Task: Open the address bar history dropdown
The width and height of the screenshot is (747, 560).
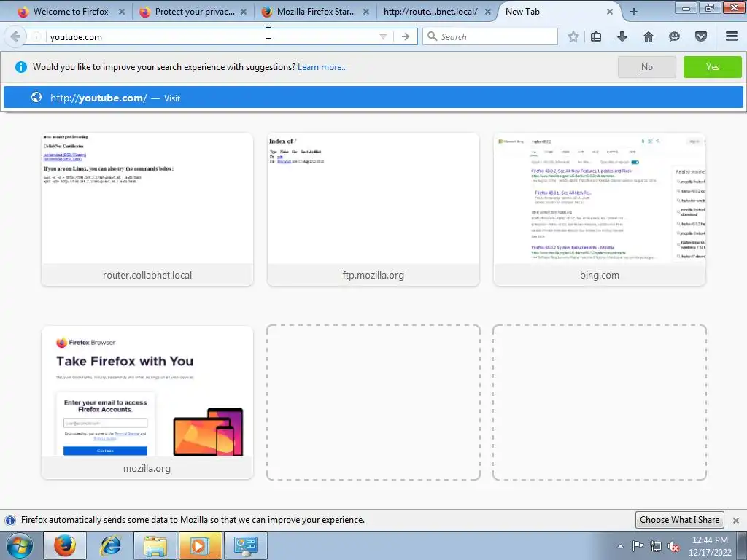Action: pyautogui.click(x=383, y=36)
